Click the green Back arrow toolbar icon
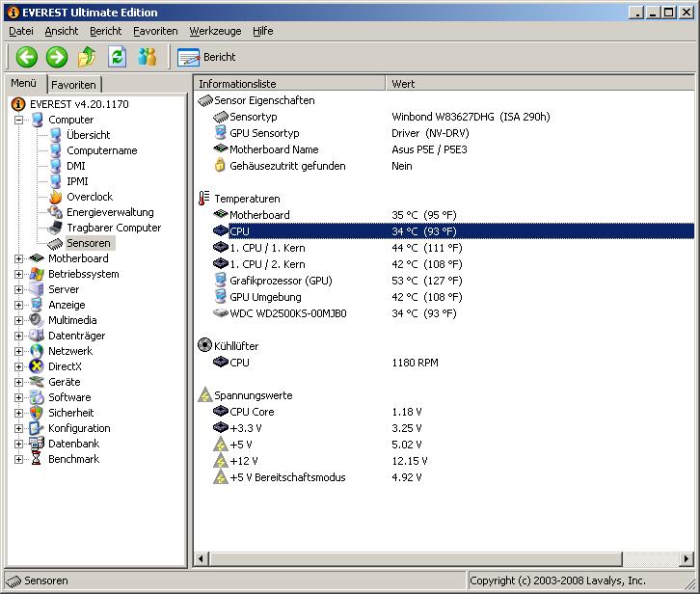Viewport: 700px width, 594px height. [x=27, y=57]
